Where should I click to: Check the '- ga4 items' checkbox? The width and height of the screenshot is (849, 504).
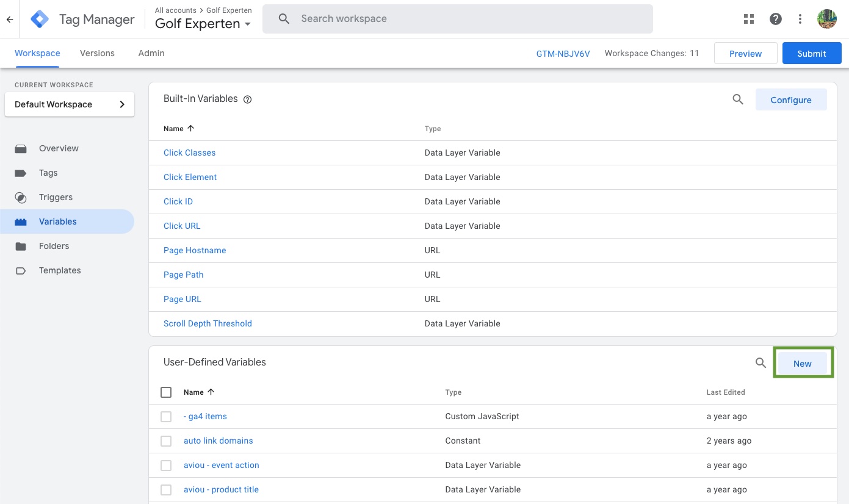[x=166, y=417]
